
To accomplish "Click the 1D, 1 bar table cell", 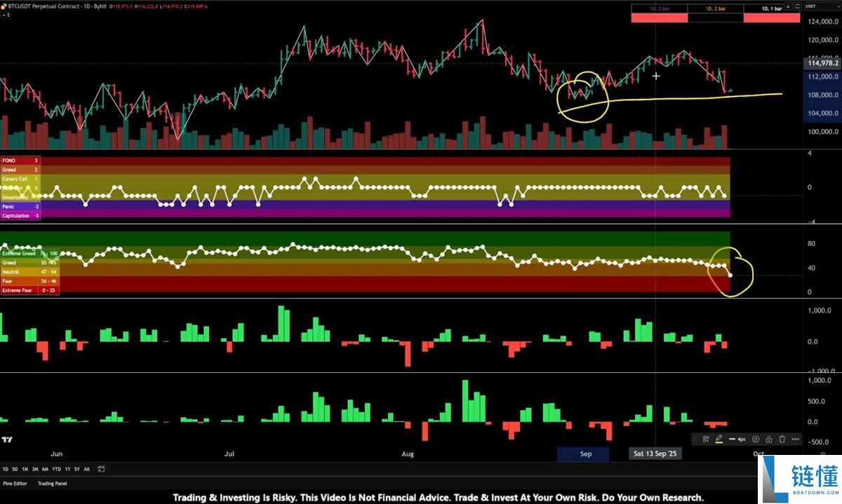I will click(x=772, y=8).
